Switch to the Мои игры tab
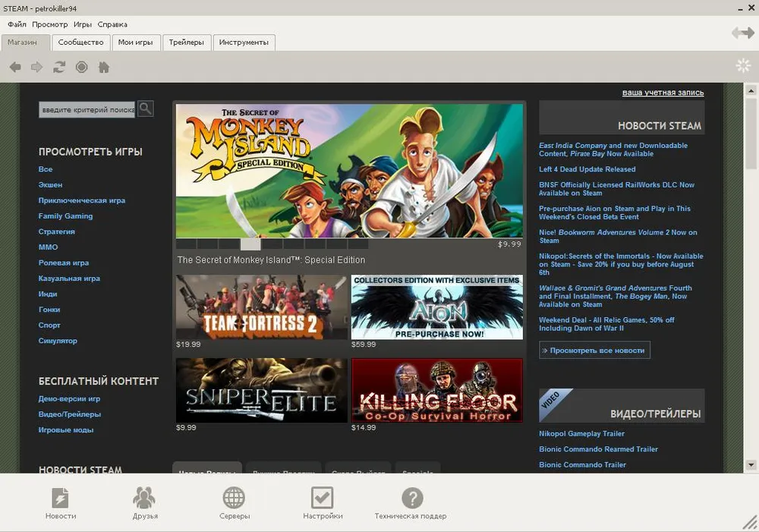 click(135, 42)
